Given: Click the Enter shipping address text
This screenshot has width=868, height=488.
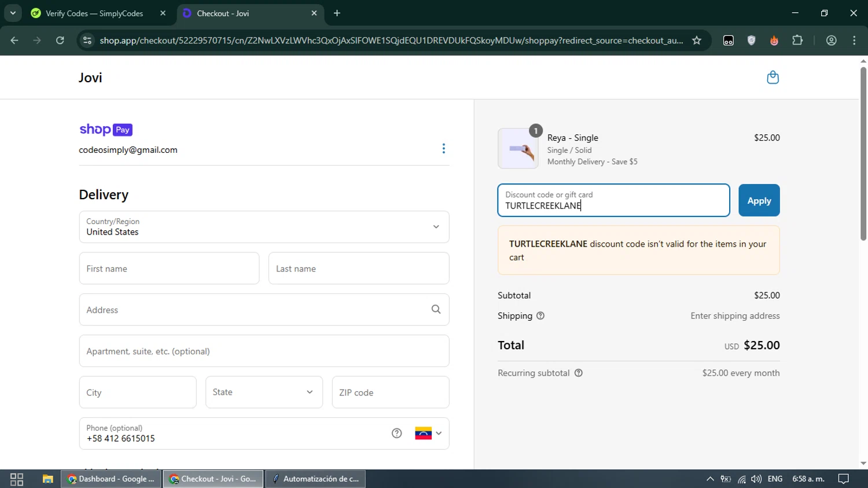Looking at the screenshot, I should pos(735,316).
